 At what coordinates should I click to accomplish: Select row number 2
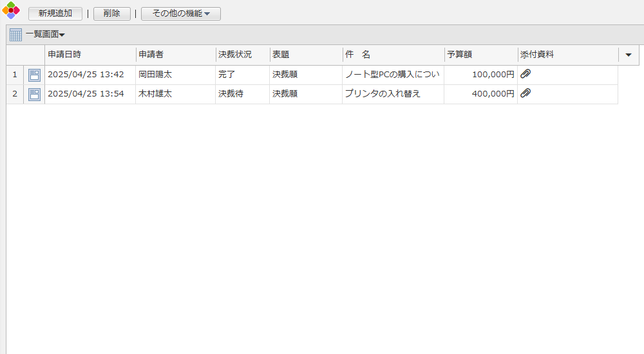(x=15, y=94)
